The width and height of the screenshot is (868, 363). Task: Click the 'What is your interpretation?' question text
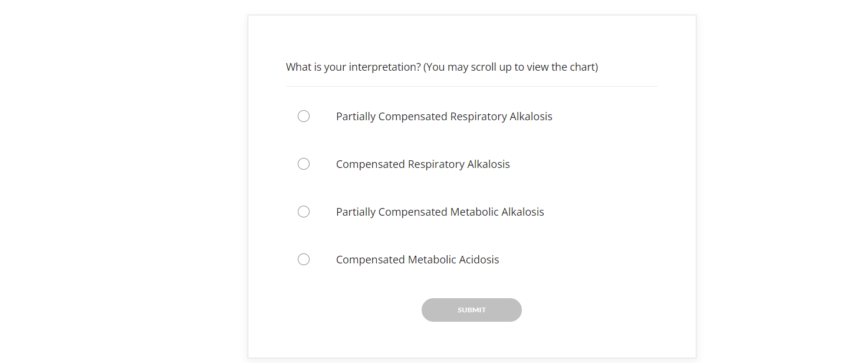pyautogui.click(x=353, y=67)
